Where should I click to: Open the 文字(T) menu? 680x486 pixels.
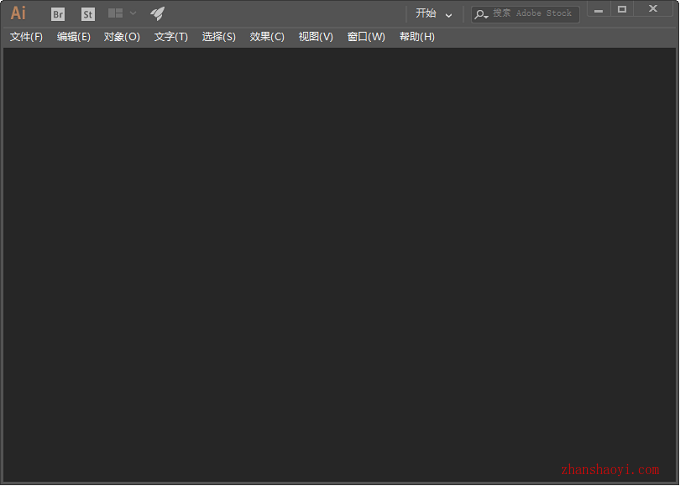point(171,37)
